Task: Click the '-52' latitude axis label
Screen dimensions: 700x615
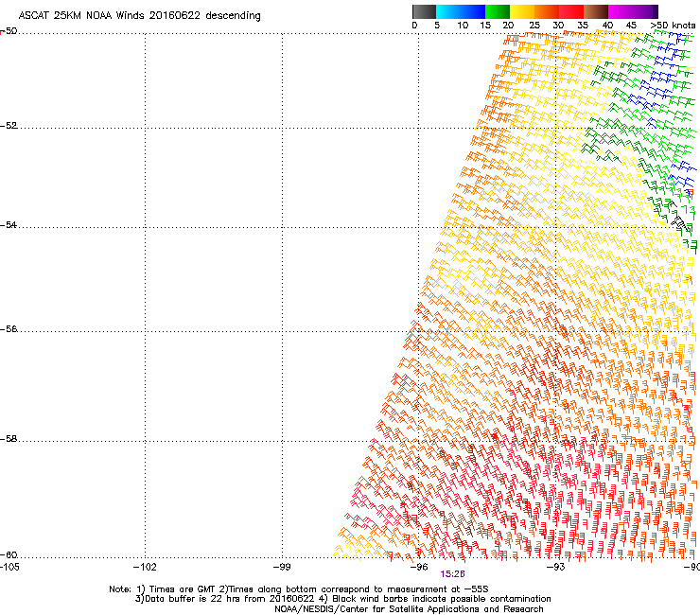Action: 9,126
